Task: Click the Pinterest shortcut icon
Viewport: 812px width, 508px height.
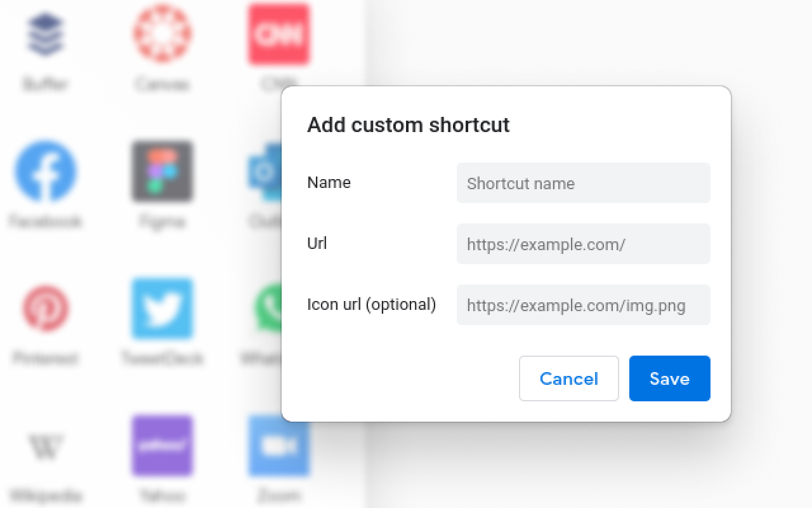Action: click(45, 309)
